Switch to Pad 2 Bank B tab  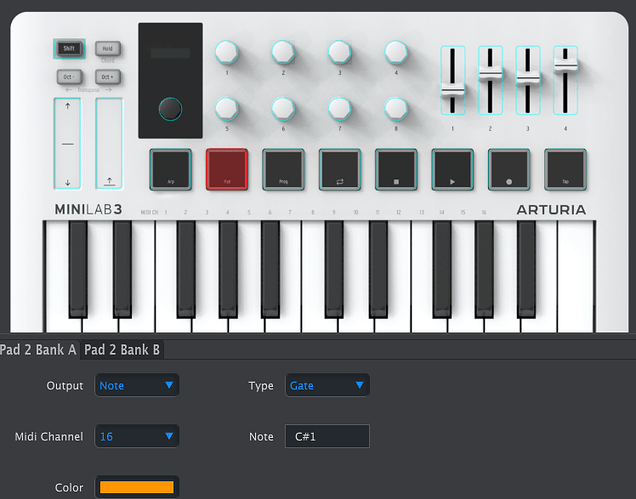pyautogui.click(x=122, y=350)
